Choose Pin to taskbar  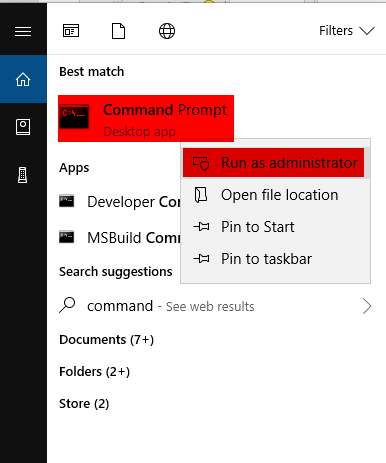275,259
